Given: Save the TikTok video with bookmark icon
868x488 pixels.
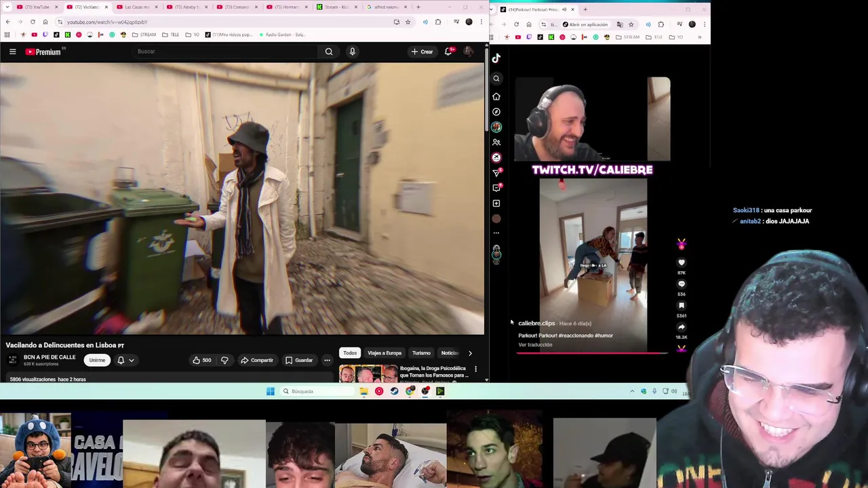Looking at the screenshot, I should coord(682,306).
